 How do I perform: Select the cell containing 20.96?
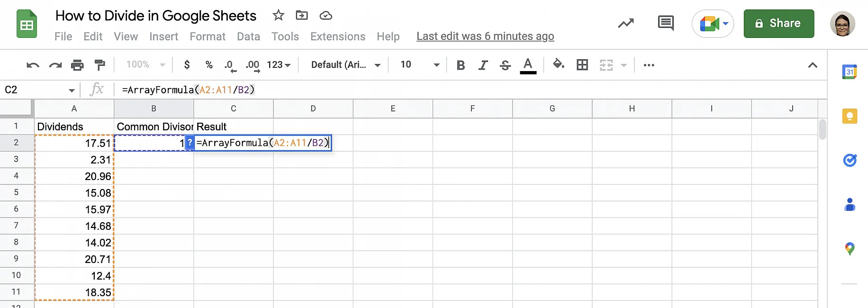[x=74, y=176]
